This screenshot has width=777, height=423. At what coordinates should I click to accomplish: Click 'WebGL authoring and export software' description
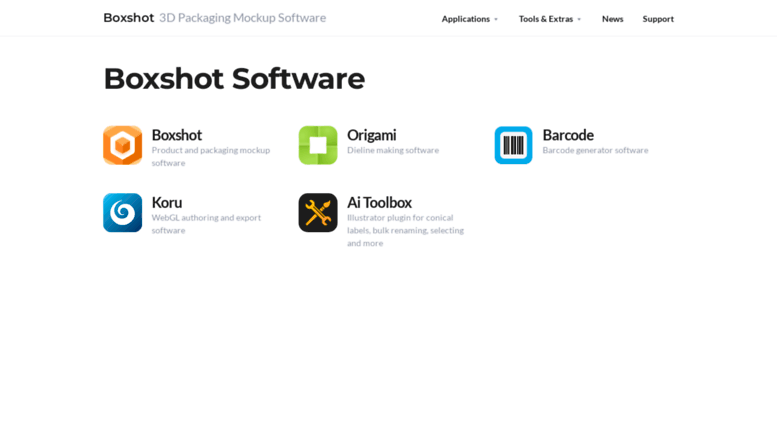pyautogui.click(x=206, y=224)
